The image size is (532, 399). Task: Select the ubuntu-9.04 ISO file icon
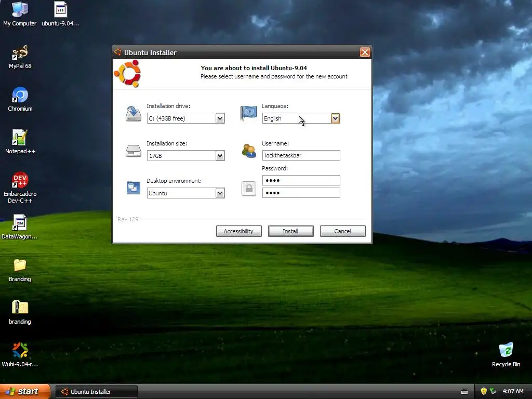(x=60, y=9)
